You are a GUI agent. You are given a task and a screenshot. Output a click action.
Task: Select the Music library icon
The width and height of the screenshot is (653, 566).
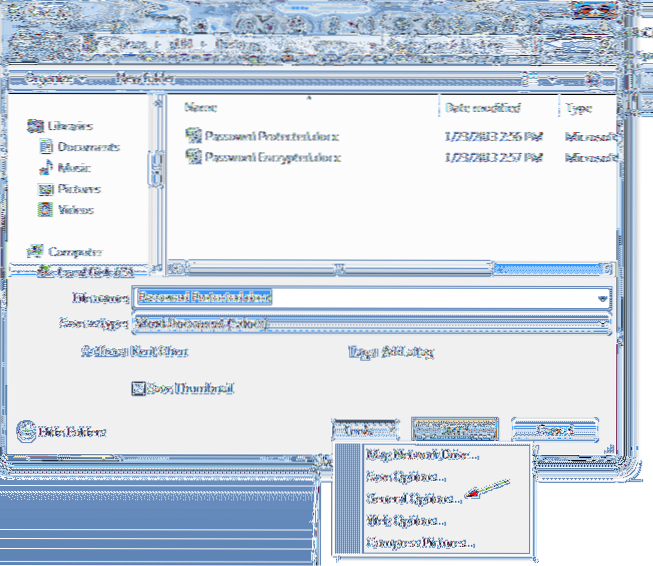pyautogui.click(x=45, y=167)
